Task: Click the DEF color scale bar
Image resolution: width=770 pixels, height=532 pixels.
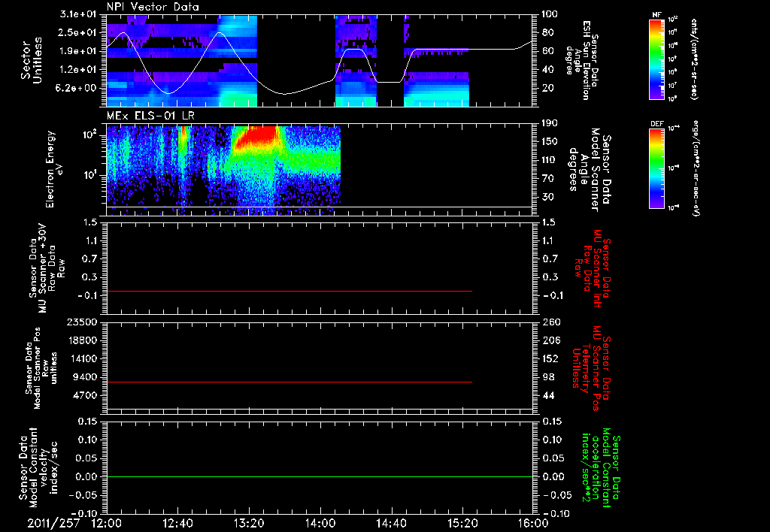Action: click(657, 168)
